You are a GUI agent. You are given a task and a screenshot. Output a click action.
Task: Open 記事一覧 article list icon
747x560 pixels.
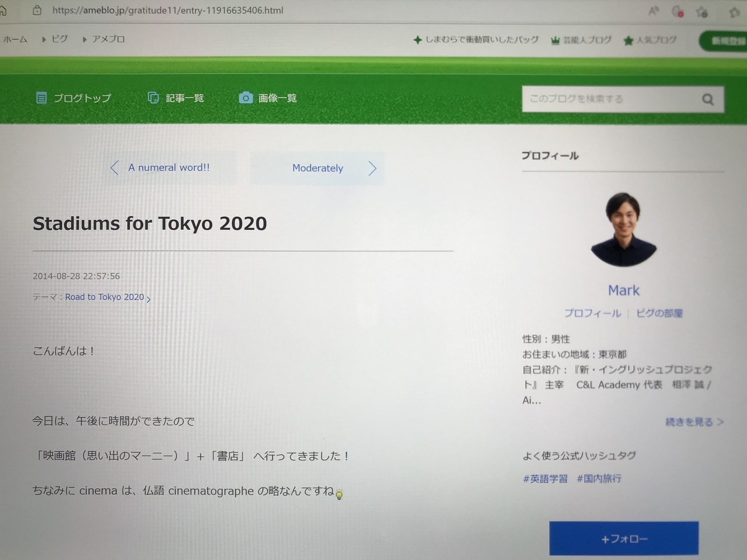tap(153, 97)
